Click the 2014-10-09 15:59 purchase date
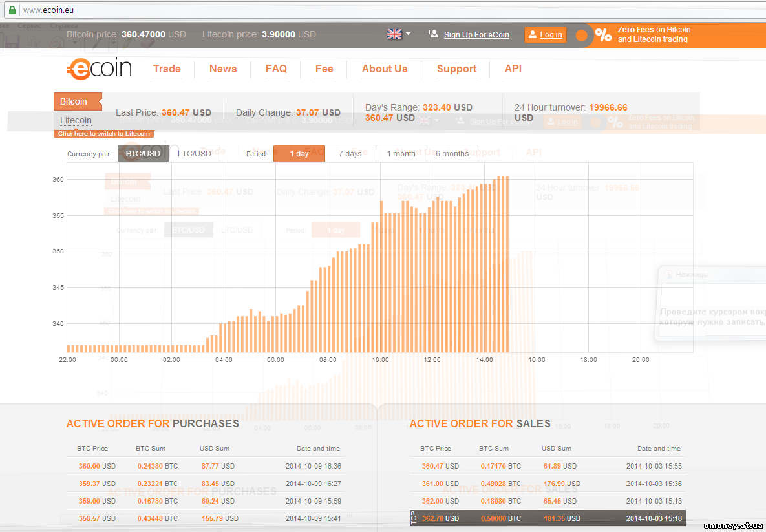The width and height of the screenshot is (766, 532). click(x=314, y=501)
